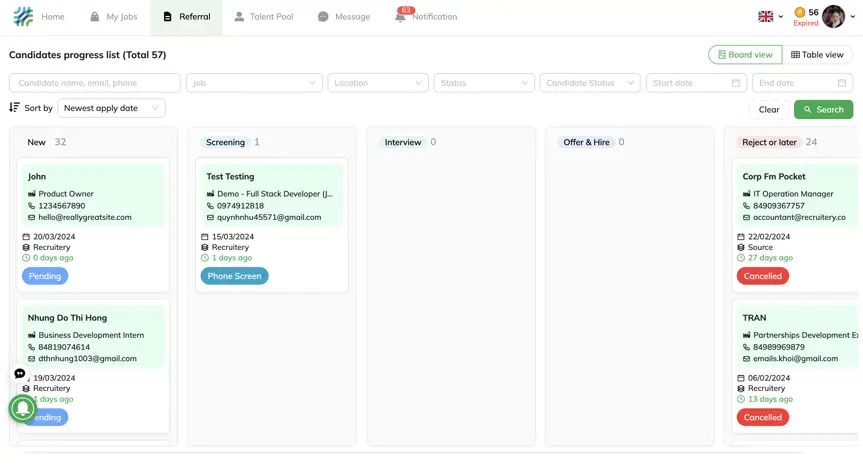This screenshot has height=465, width=863.
Task: Click the Phone Screen status badge
Action: tap(234, 276)
